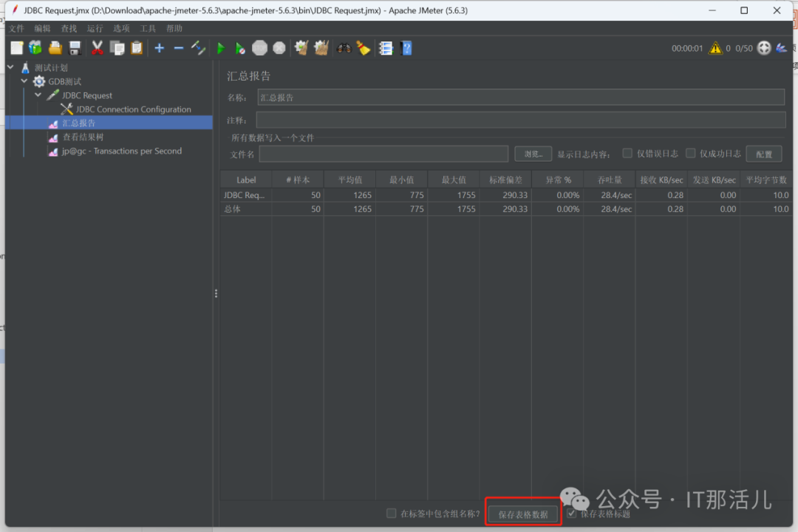Click the minus Collapse All icon

(179, 48)
